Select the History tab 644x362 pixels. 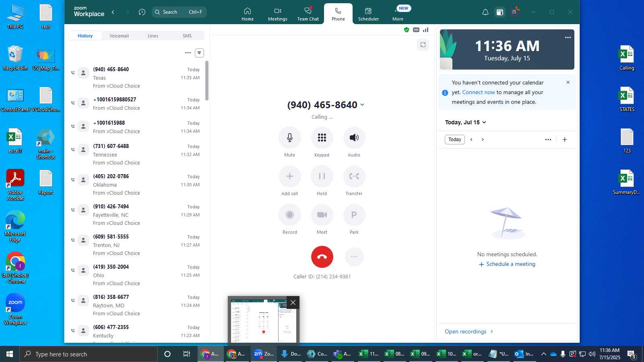point(85,36)
